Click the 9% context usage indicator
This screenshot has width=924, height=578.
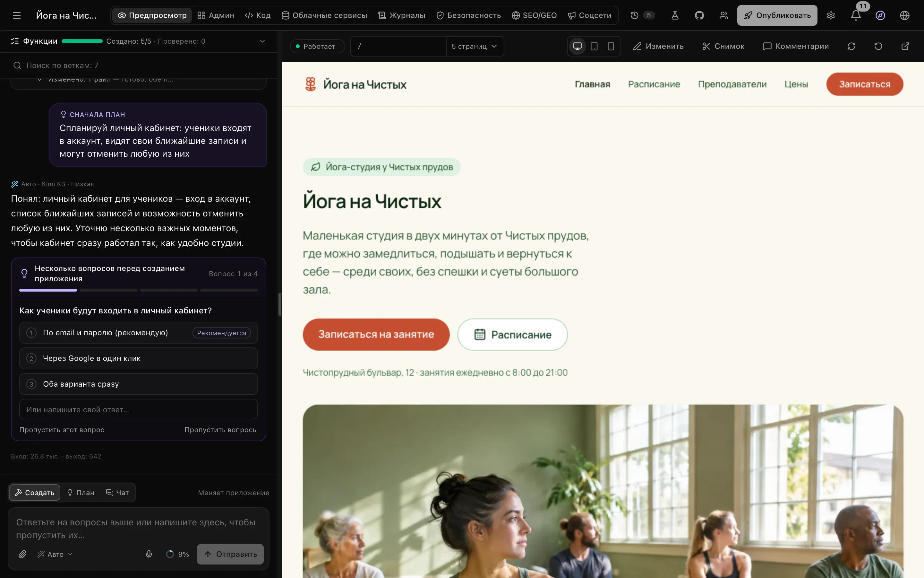[178, 554]
